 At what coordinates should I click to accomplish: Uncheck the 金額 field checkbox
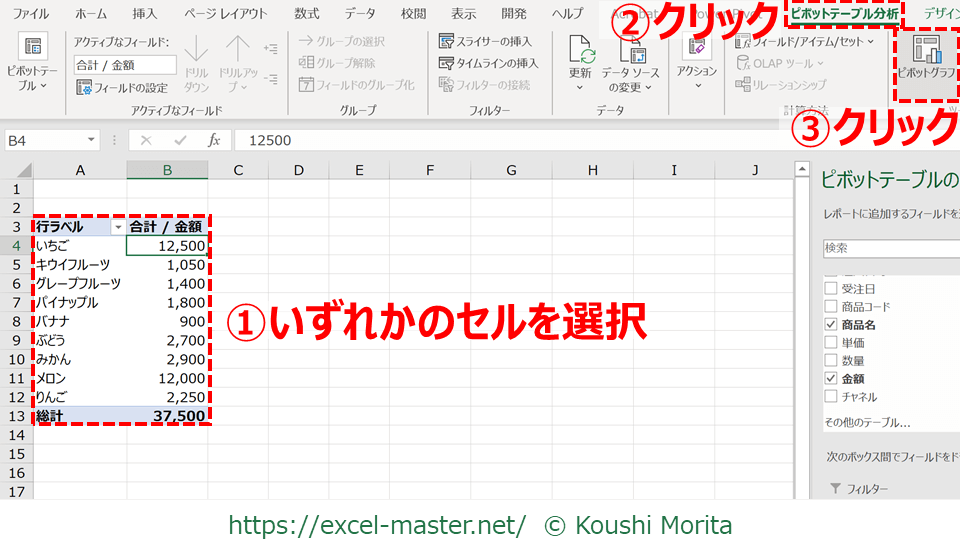[x=830, y=379]
